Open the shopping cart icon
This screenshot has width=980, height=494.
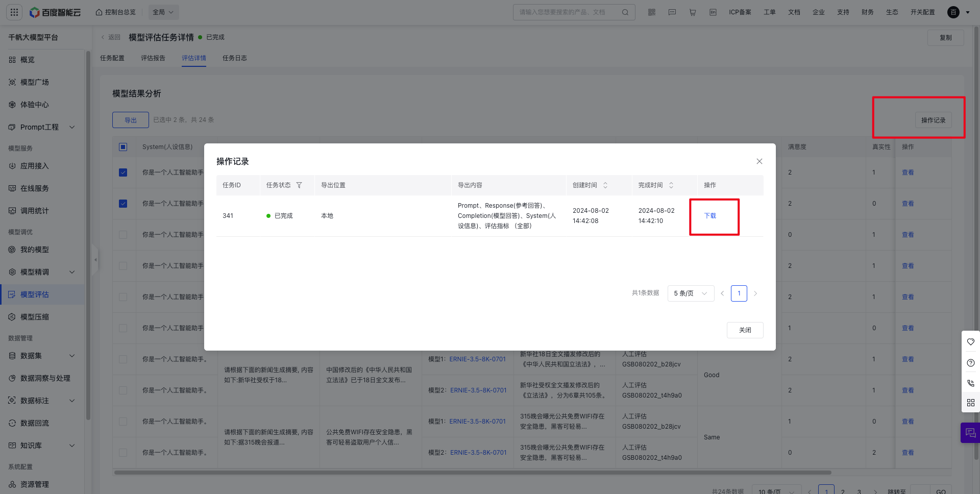coord(693,12)
